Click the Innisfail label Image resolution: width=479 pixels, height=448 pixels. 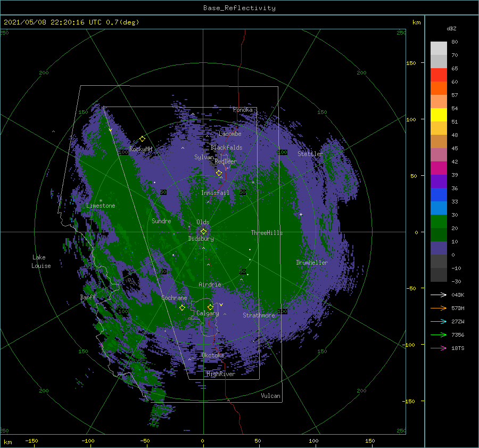(x=215, y=193)
